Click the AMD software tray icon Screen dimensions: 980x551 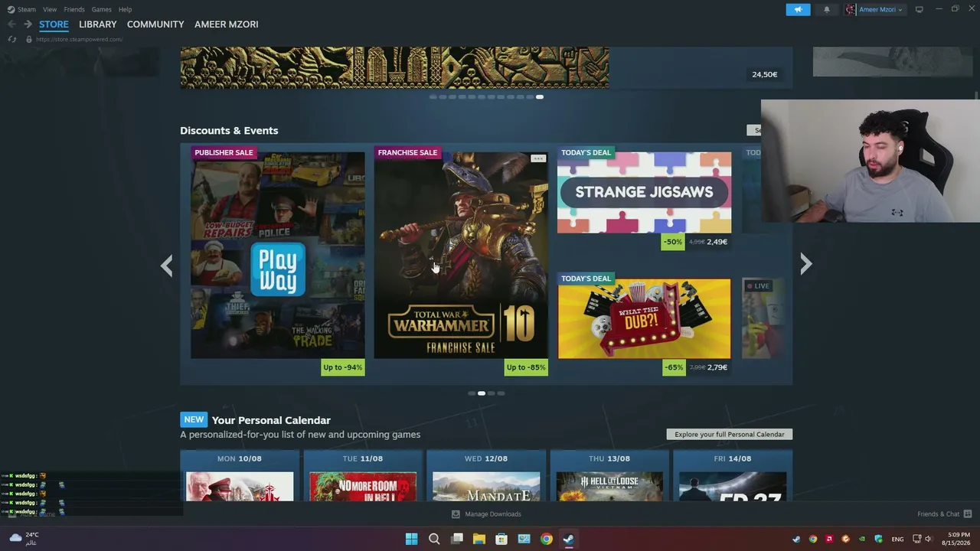pyautogui.click(x=829, y=539)
